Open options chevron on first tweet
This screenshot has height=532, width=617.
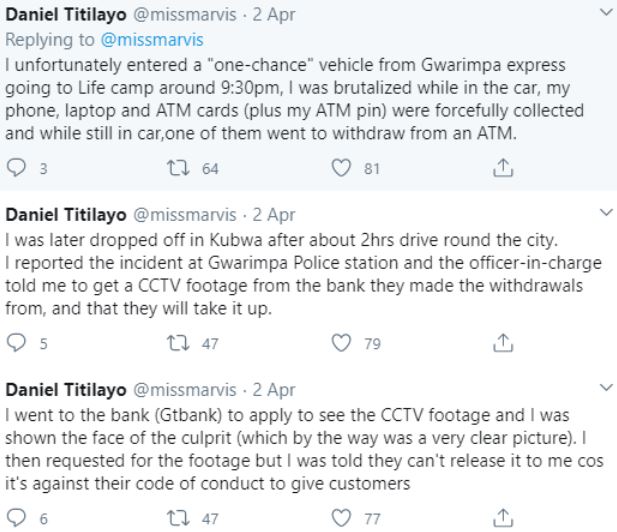tap(599, 13)
